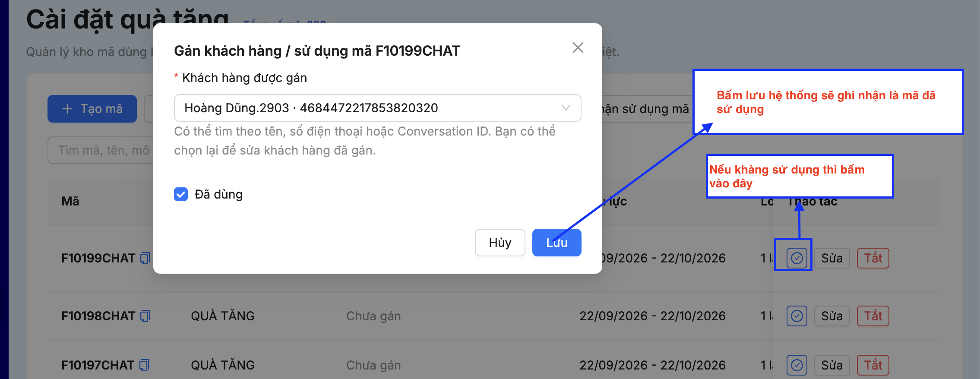
Task: Toggle the "Đã dùng" checkbox
Action: (x=181, y=194)
